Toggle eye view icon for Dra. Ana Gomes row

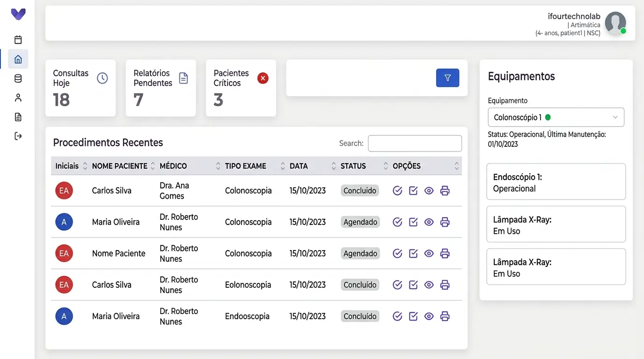pos(429,191)
